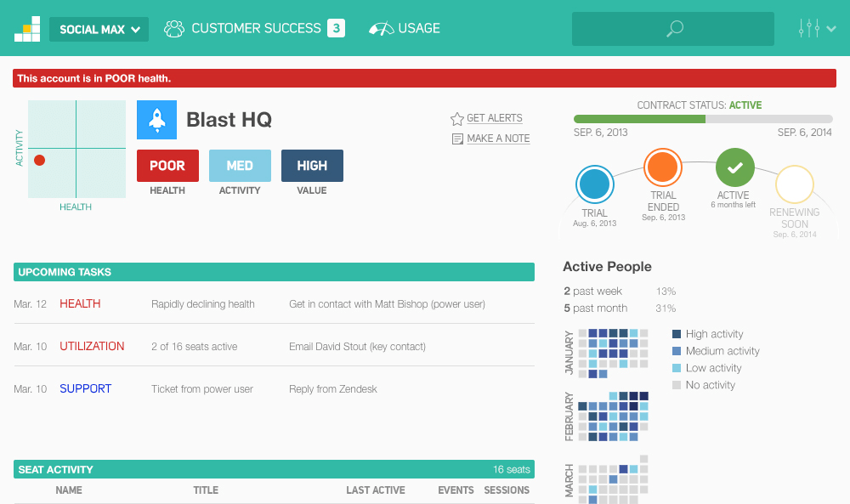Click the blue Trial stage circle
850x504 pixels.
point(595,184)
